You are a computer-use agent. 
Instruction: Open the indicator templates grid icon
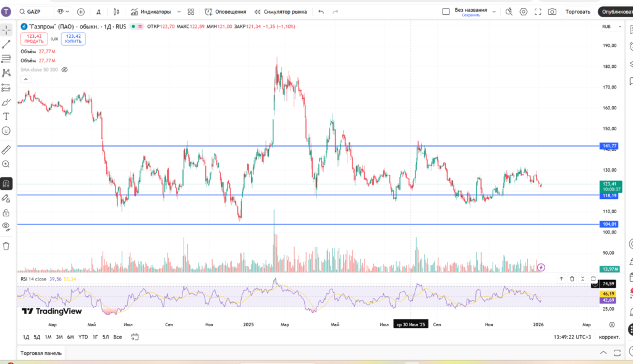tap(191, 12)
